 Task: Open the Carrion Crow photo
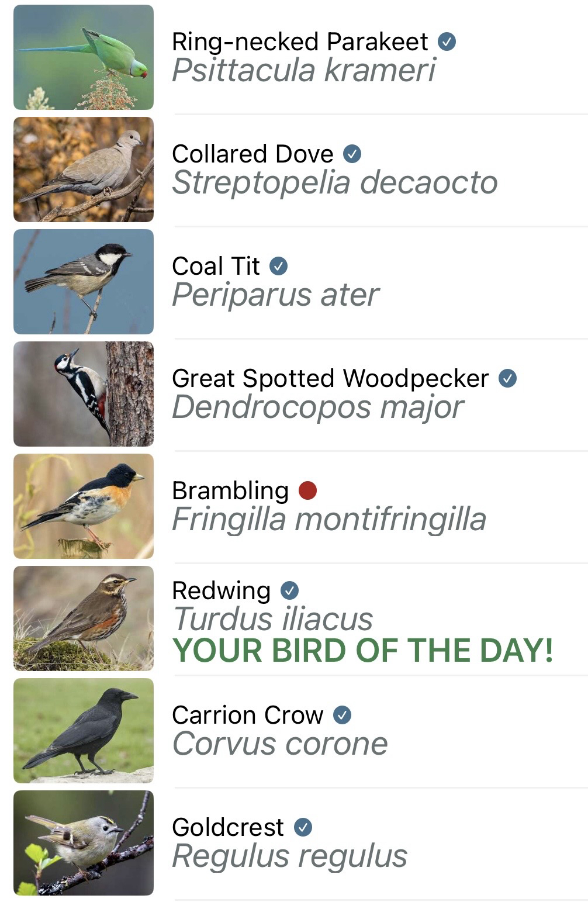84,731
